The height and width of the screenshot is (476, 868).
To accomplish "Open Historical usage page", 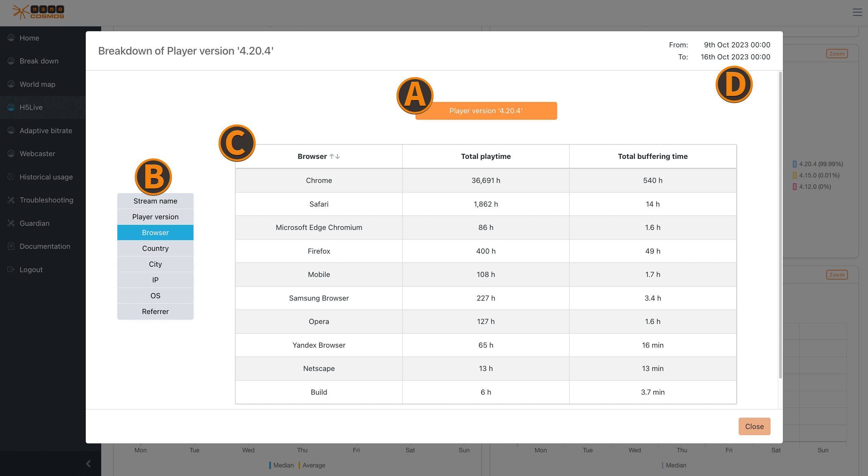I will [x=46, y=177].
